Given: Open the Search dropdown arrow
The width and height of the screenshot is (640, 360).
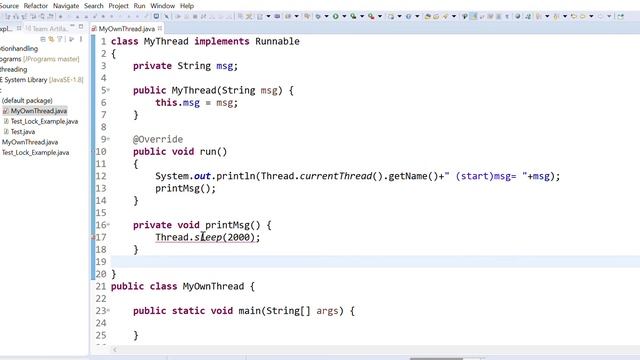Looking at the screenshot, I should point(453,16).
